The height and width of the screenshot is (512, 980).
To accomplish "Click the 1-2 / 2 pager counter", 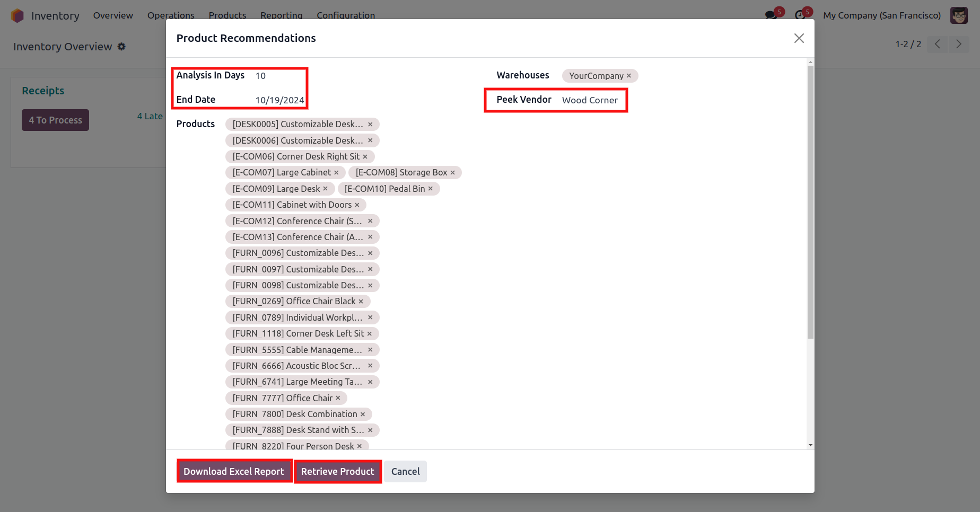I will (x=908, y=44).
